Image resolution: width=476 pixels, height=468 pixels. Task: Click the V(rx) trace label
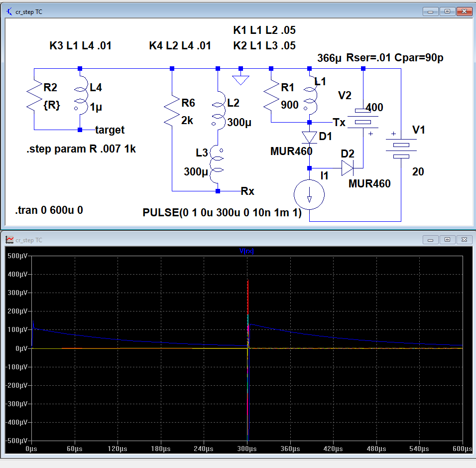(x=247, y=251)
